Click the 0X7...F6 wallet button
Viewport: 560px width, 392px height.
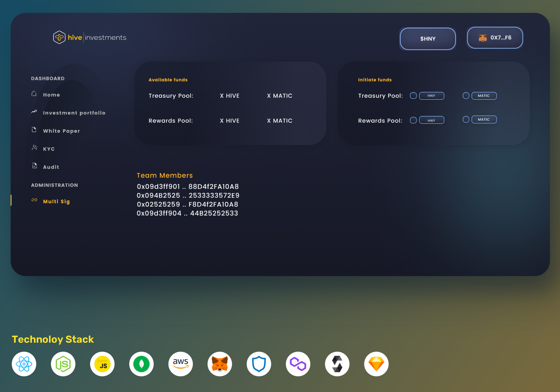(495, 38)
